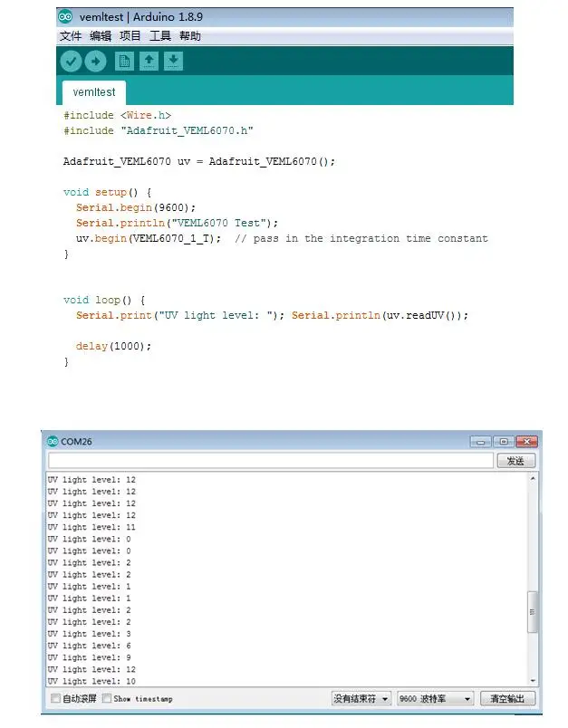This screenshot has width=568, height=728.
Task: Click the Save sketch down-arrow icon
Action: point(173,62)
